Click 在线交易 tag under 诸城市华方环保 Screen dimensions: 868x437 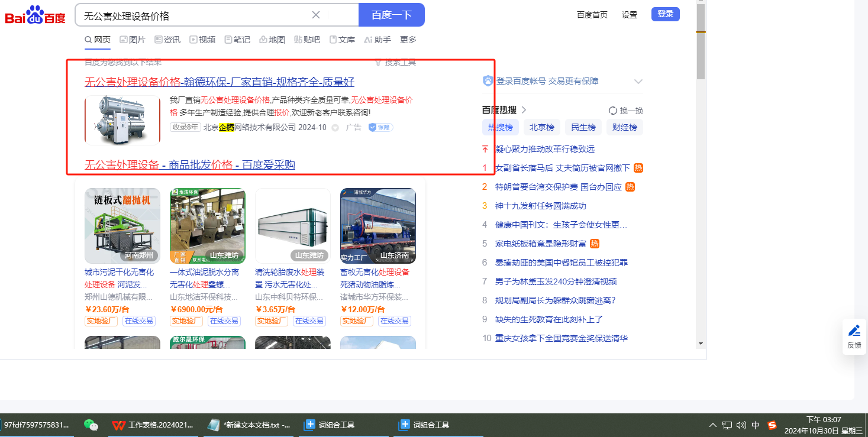pos(395,321)
